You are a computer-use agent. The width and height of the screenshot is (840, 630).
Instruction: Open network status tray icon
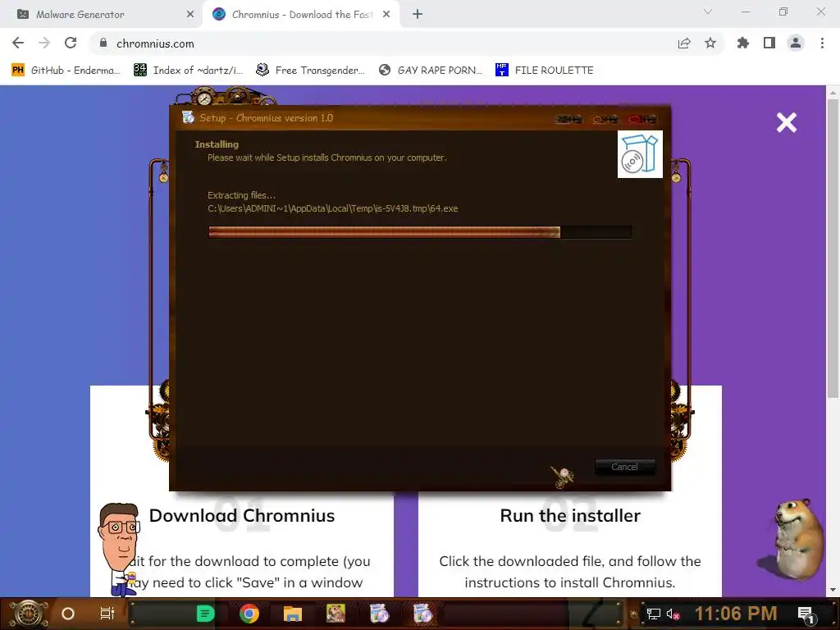click(653, 614)
